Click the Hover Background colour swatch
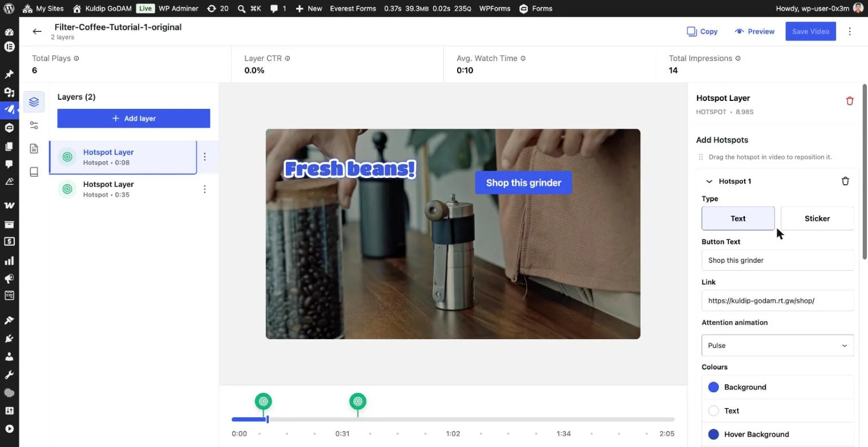 713,434
